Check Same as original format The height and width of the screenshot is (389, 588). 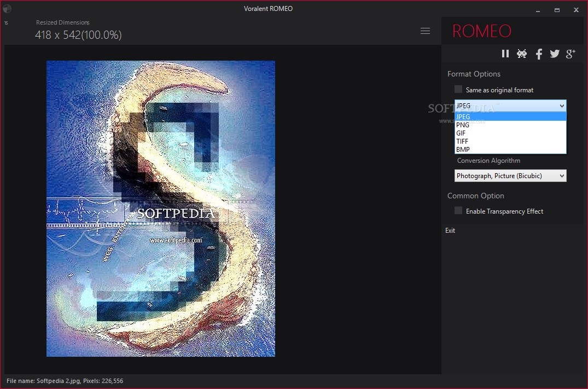tap(458, 89)
